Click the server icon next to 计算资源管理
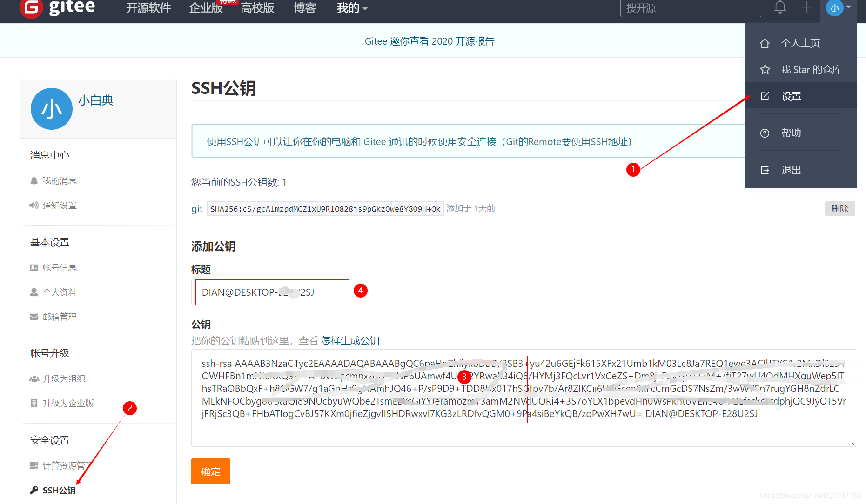The width and height of the screenshot is (866, 504). tap(34, 465)
